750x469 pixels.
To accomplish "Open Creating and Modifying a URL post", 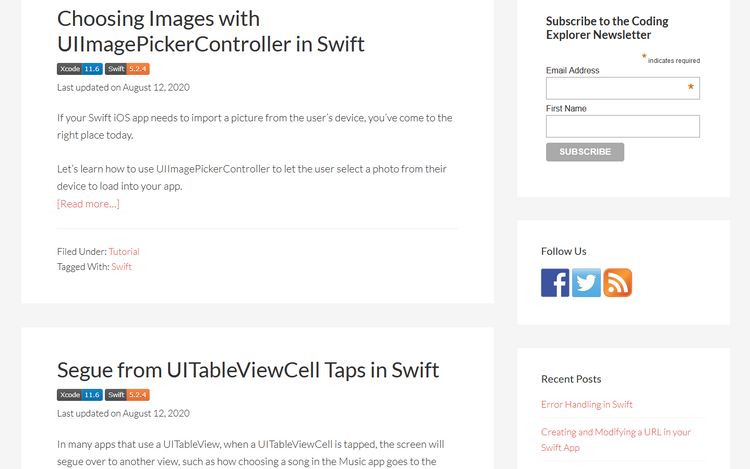I will pos(616,440).
